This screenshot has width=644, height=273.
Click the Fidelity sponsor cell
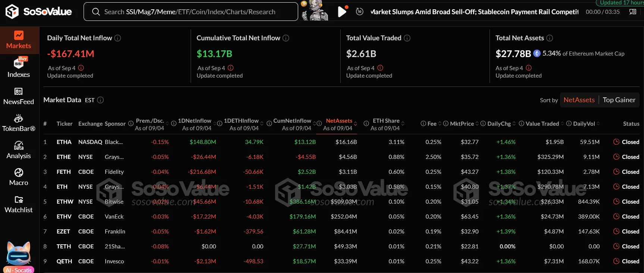point(114,172)
